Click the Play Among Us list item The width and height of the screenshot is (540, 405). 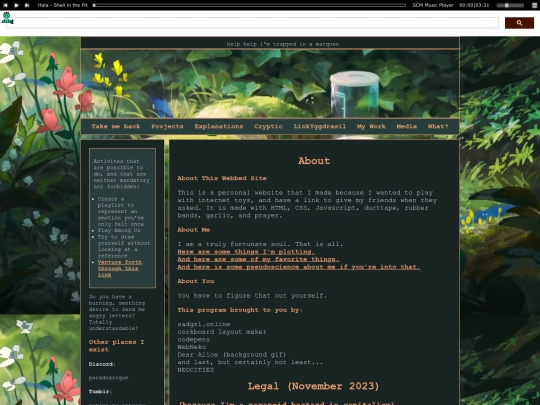119,230
